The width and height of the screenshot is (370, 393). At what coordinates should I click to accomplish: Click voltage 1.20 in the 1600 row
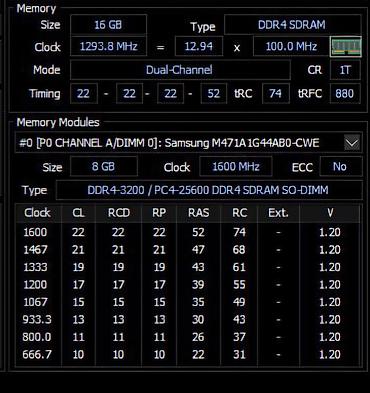click(330, 232)
